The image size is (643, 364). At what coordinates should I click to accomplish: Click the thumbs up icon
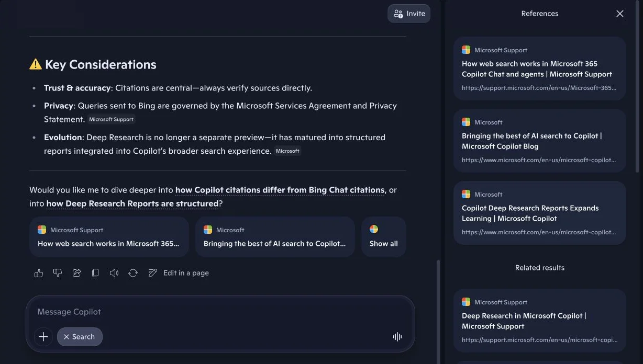point(39,273)
